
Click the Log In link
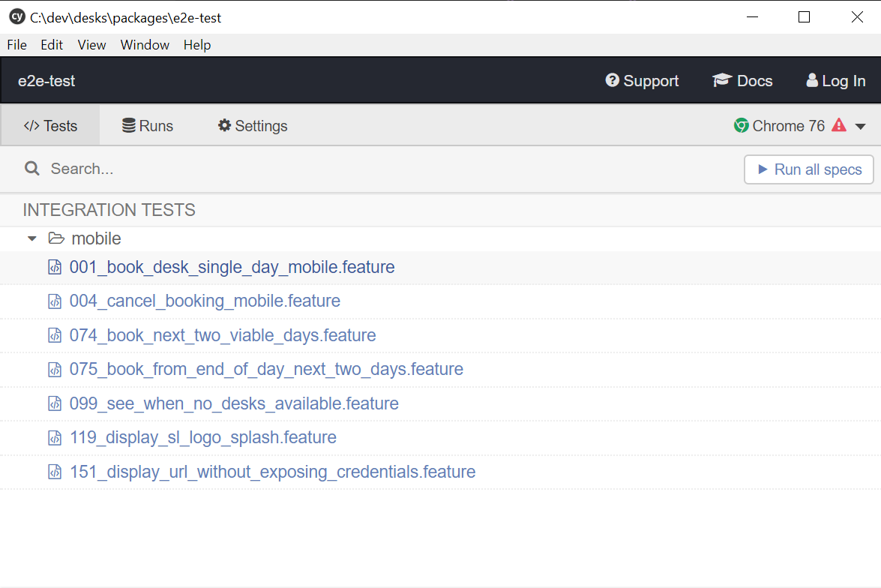click(x=835, y=81)
